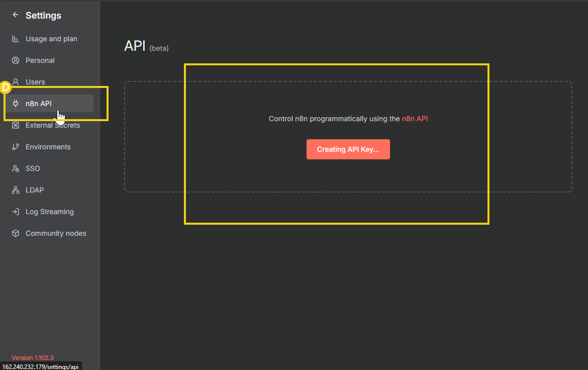This screenshot has height=370, width=588.
Task: Click the back arrow next to Settings
Action: tap(16, 15)
